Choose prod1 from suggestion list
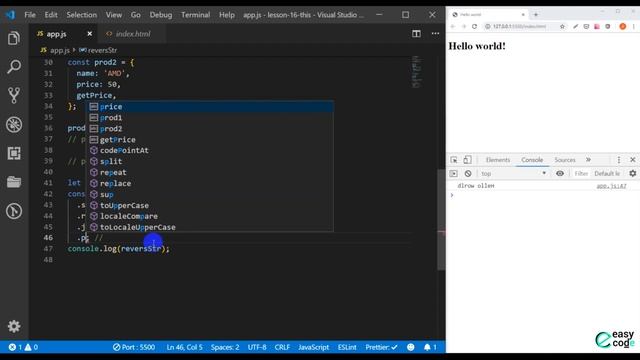The height and width of the screenshot is (360, 640). point(211,118)
